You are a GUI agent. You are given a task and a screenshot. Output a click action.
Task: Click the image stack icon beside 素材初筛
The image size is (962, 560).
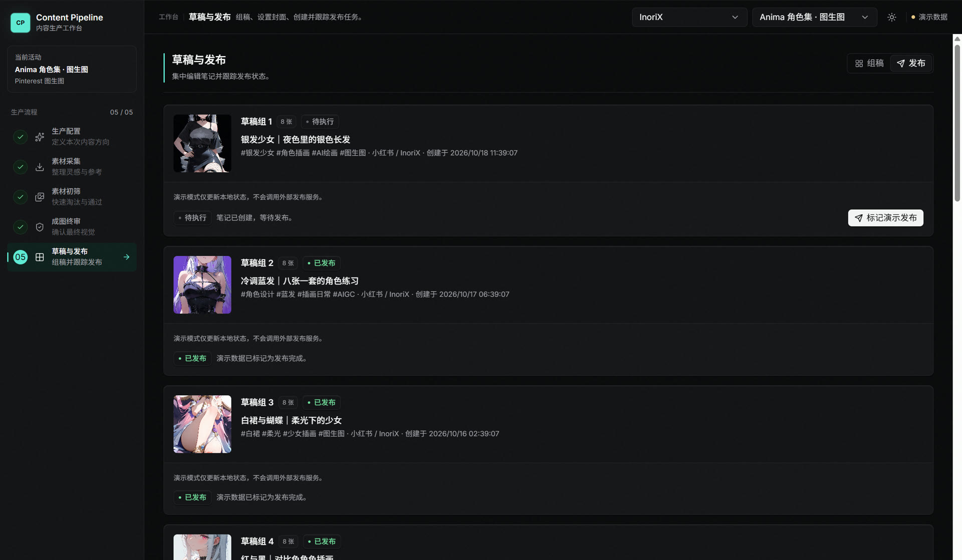(x=40, y=197)
